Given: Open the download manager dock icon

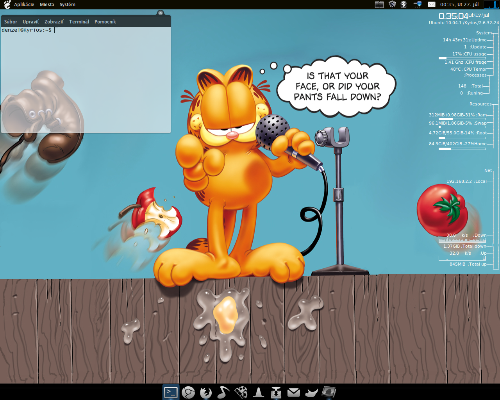Looking at the screenshot, I should tap(276, 392).
